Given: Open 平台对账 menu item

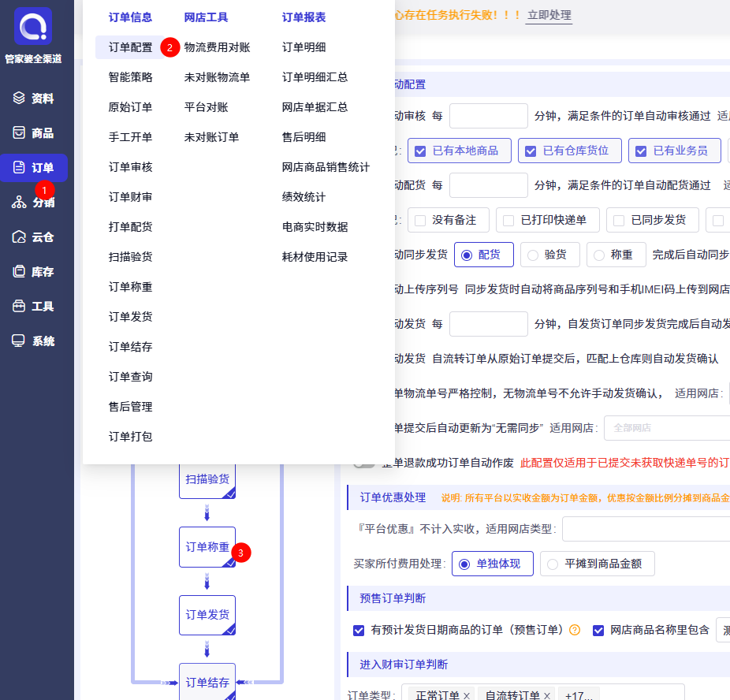Looking at the screenshot, I should click(207, 107).
